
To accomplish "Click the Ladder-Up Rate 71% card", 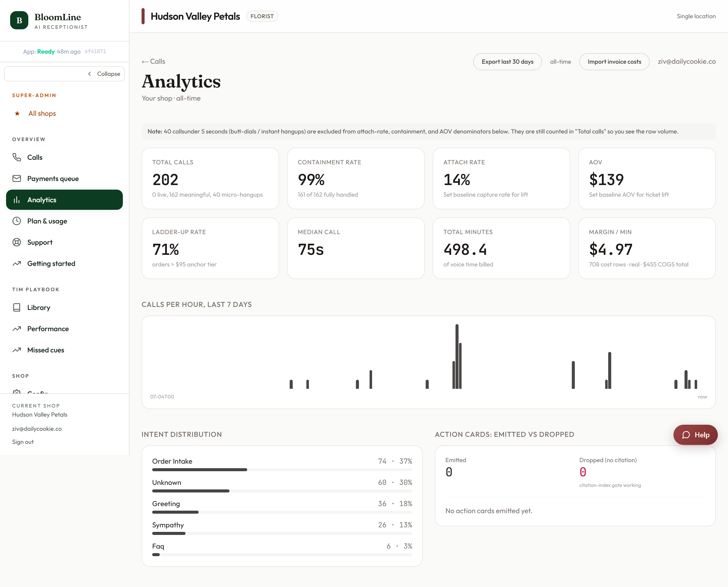I will [x=210, y=248].
